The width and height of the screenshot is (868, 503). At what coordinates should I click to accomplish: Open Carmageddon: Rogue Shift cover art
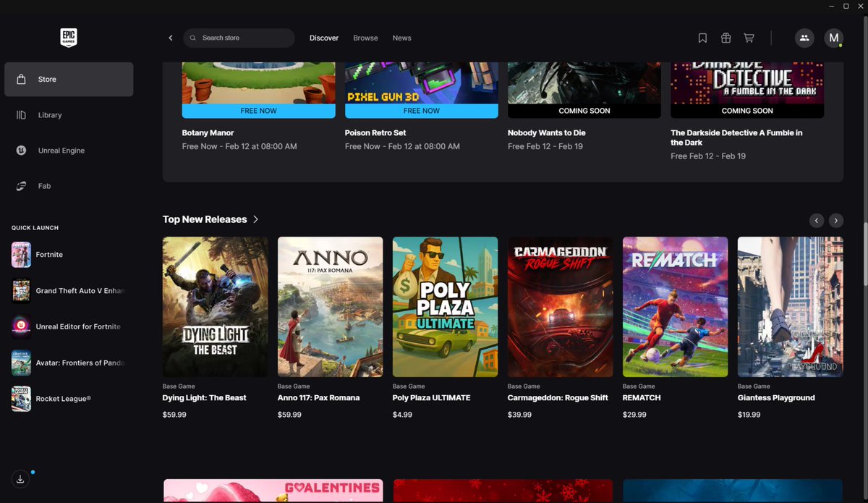pos(561,307)
